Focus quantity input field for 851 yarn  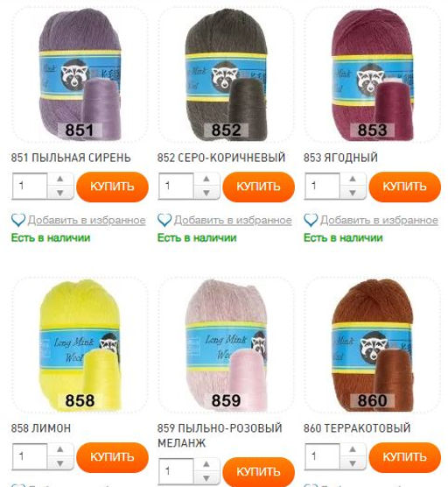(30, 186)
